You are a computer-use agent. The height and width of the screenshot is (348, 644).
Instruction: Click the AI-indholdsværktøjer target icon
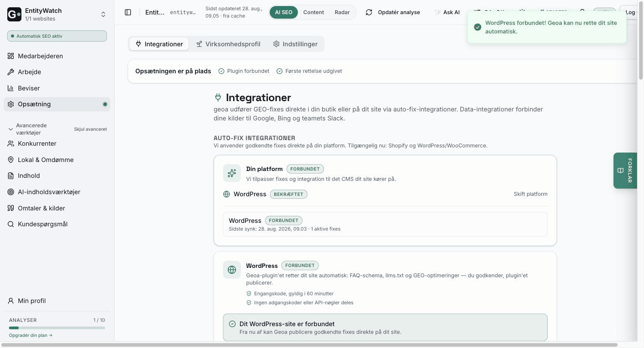click(x=11, y=192)
